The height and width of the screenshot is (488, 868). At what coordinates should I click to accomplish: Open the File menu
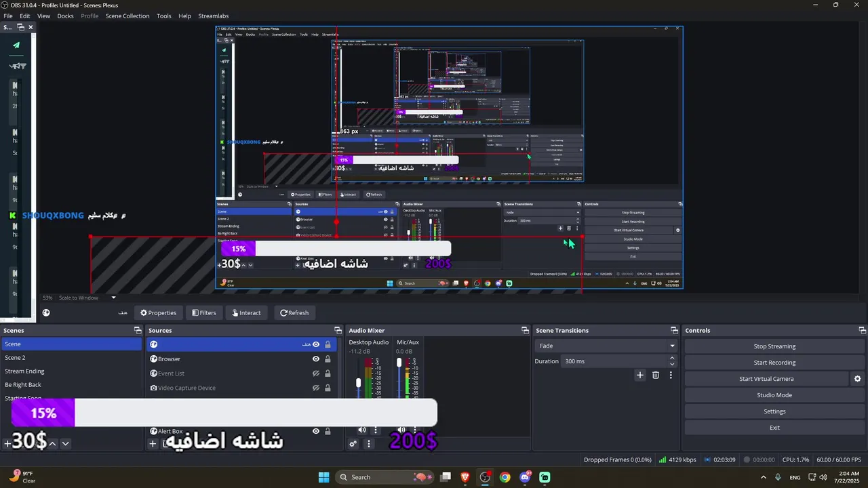click(x=8, y=16)
